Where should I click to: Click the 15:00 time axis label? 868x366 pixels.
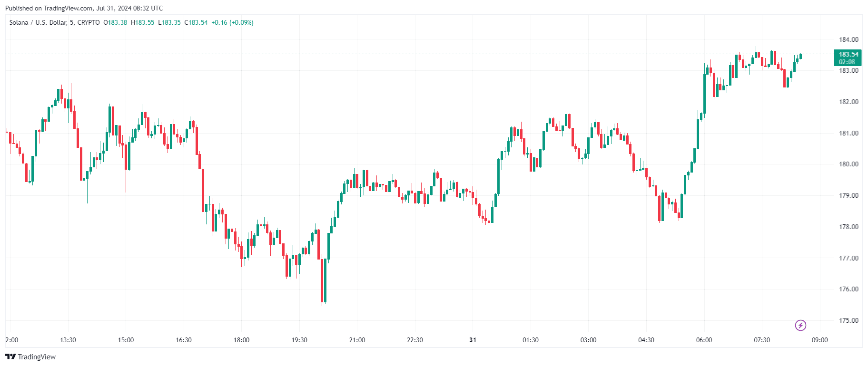tap(126, 340)
